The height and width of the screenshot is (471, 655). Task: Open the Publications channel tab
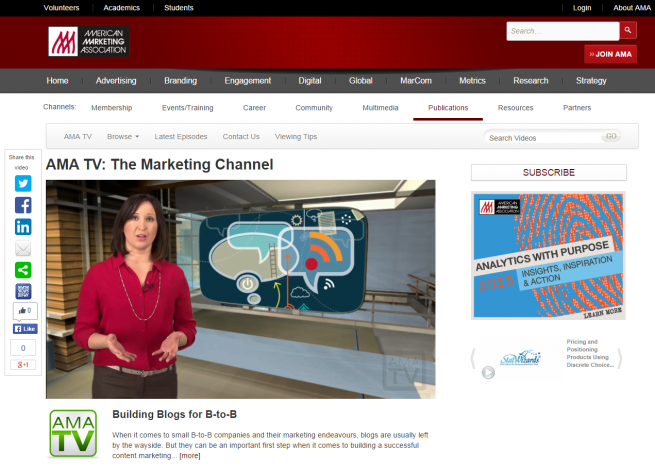448,108
